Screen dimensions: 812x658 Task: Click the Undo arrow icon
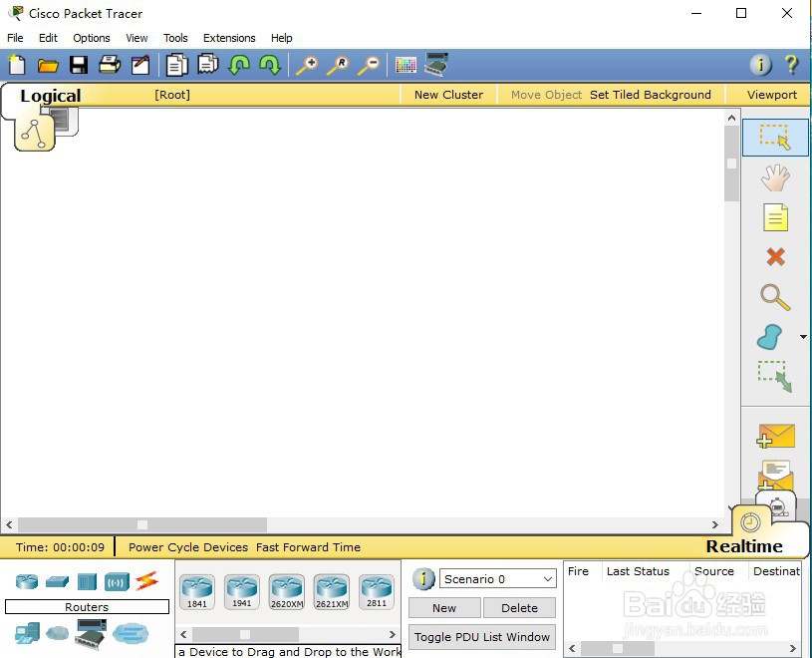pos(239,65)
